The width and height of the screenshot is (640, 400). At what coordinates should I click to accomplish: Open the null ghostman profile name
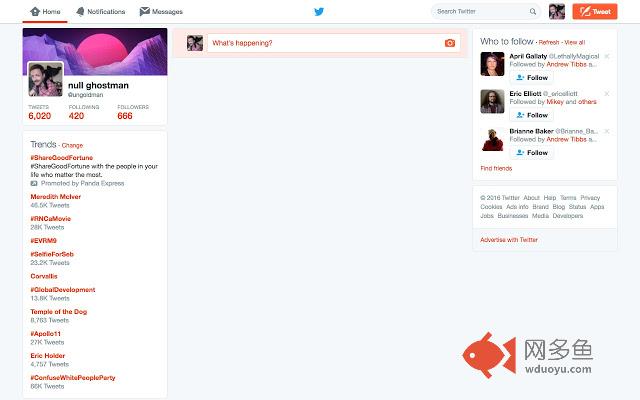click(x=98, y=85)
